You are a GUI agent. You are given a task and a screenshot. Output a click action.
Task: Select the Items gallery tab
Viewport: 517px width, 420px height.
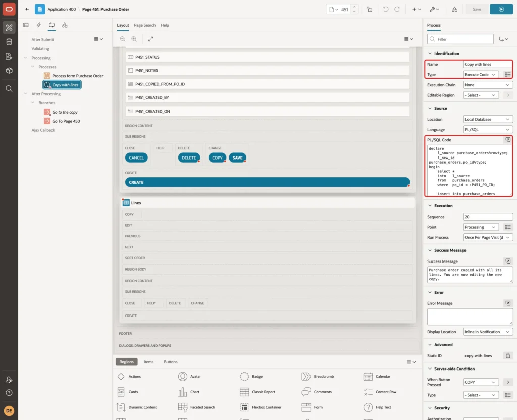149,361
